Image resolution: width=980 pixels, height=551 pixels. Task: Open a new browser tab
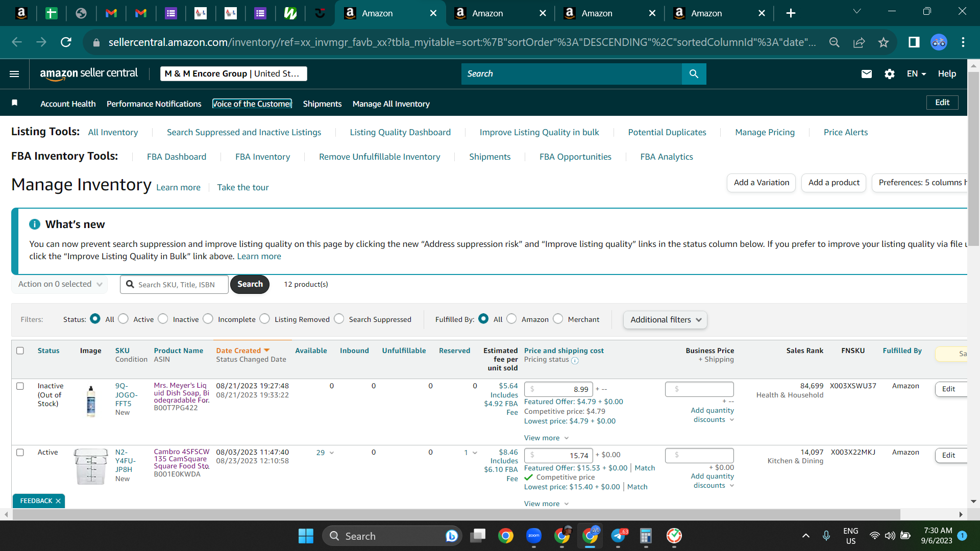[791, 13]
